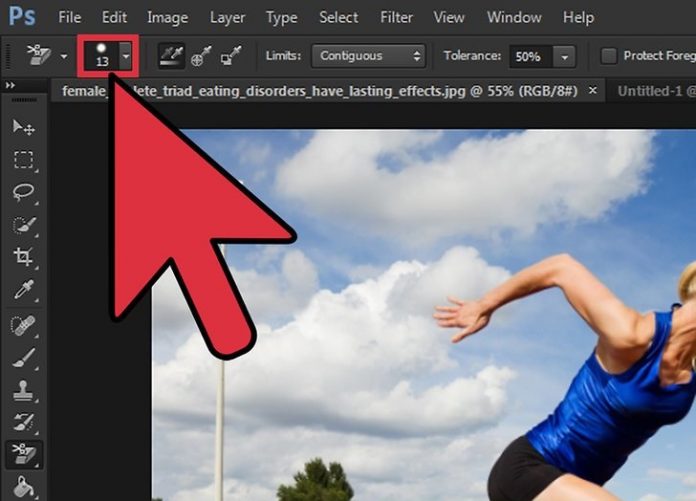This screenshot has width=696, height=501.
Task: Open the Tolerance slider dropdown arrow
Action: [x=566, y=56]
